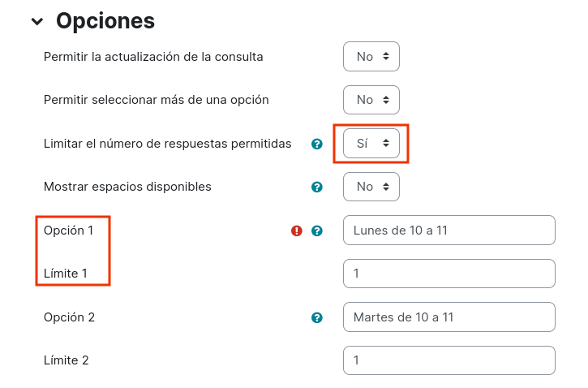Show help for Mostrar espacios disponibles
Screen dimensions: 588x388
coord(317,187)
